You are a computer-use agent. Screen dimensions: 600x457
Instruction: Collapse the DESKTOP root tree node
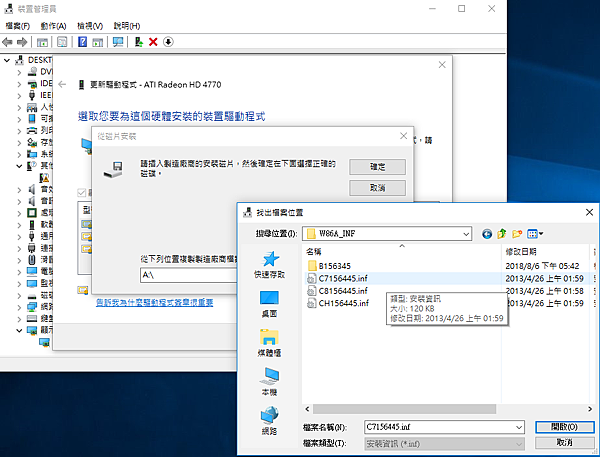(x=7, y=60)
